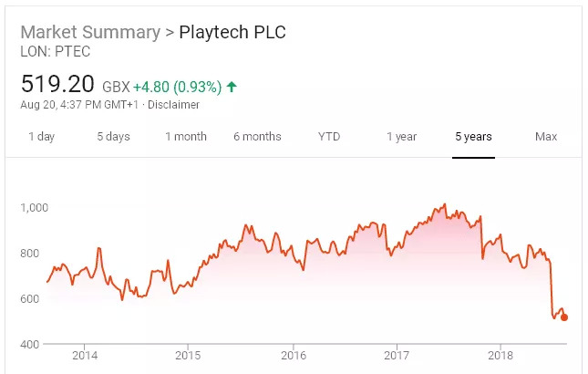Click the Playtech PLC company name
The height and width of the screenshot is (374, 588).
(x=232, y=32)
